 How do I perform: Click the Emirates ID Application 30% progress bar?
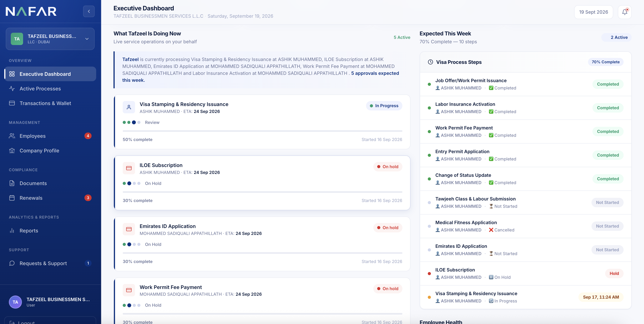[x=262, y=253]
